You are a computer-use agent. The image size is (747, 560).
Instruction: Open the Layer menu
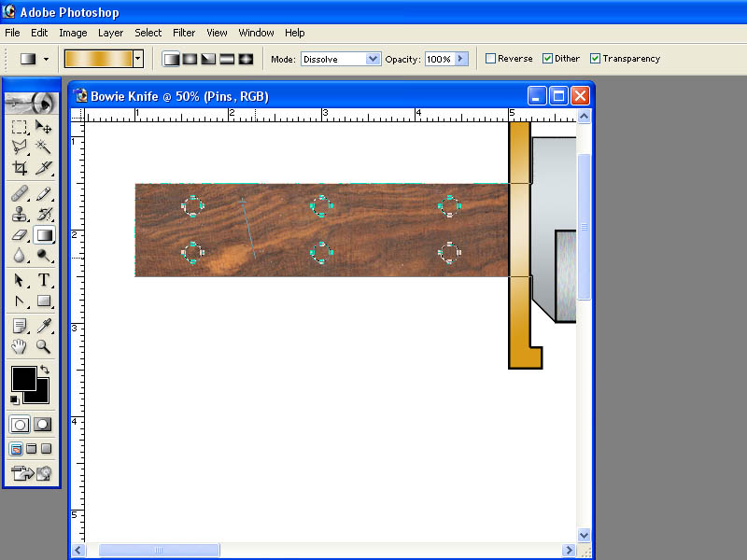coord(110,33)
